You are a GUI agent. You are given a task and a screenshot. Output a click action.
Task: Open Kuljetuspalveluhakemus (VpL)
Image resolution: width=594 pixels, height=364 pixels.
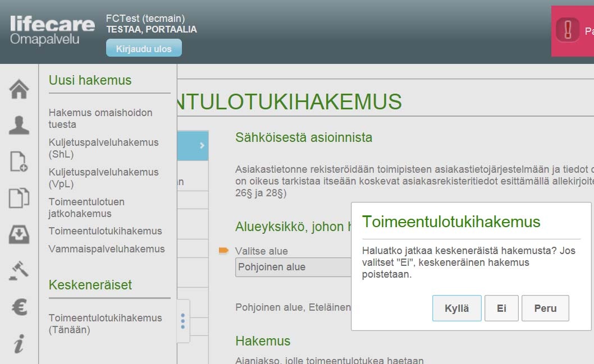(x=103, y=178)
